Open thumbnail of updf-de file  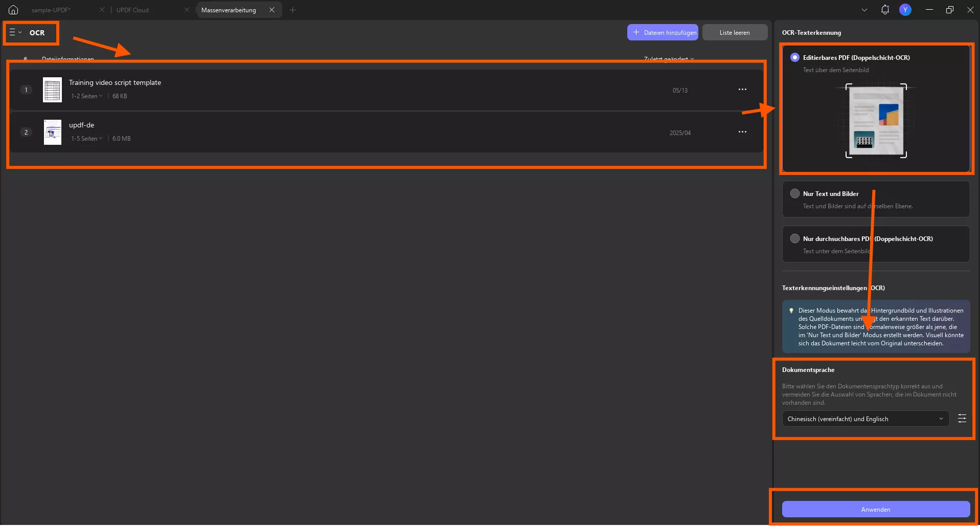coord(52,132)
